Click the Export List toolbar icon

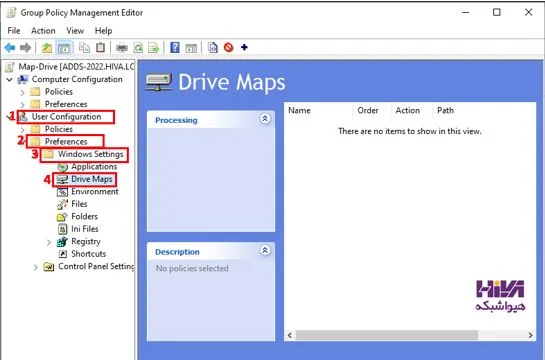tap(153, 48)
